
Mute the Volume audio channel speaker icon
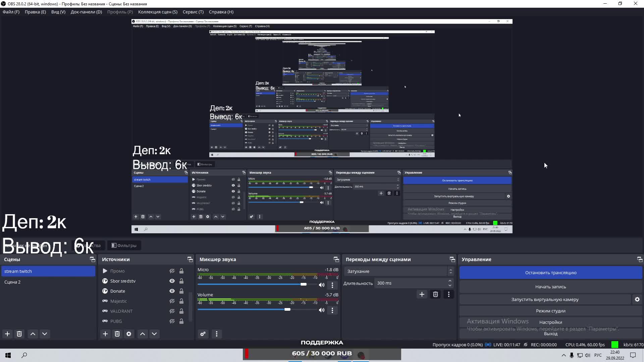coord(322,310)
